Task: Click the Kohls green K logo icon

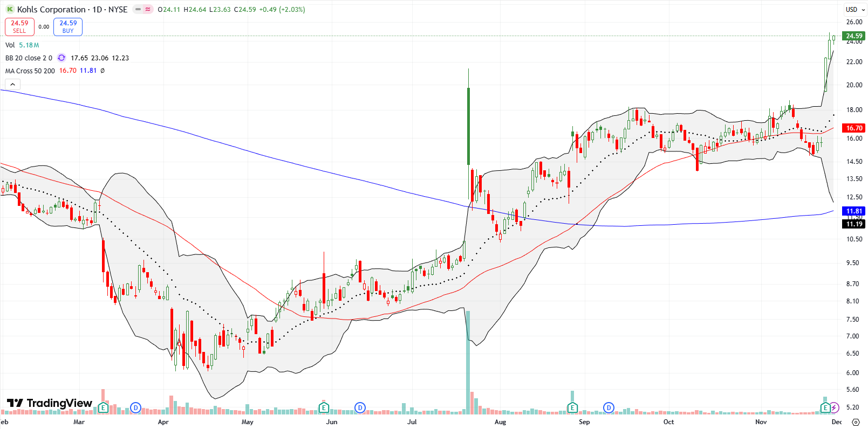Action: point(10,9)
